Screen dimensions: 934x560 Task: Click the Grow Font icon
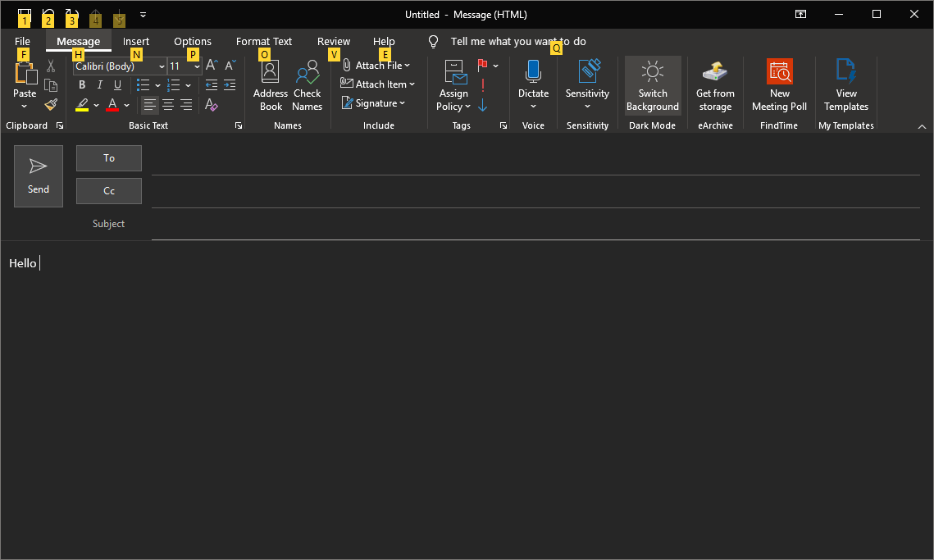point(212,66)
